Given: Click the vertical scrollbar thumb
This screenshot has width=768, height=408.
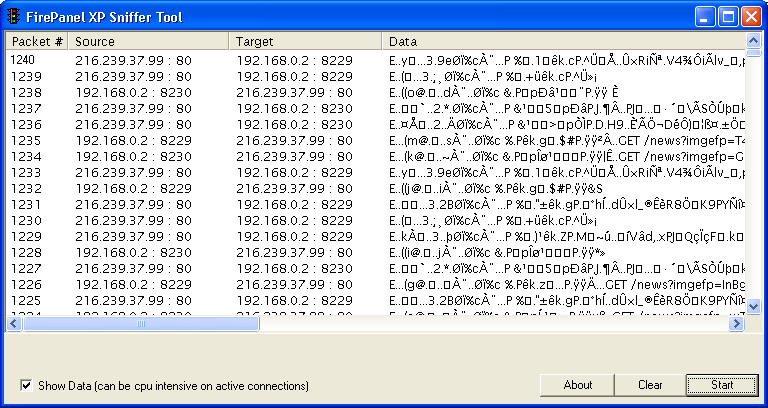Looking at the screenshot, I should [753, 52].
